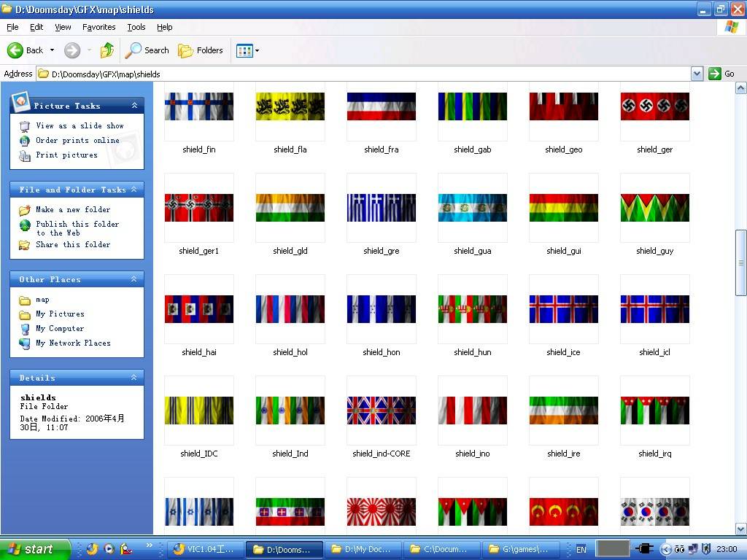Click View as a slide show link
Image resolution: width=747 pixels, height=560 pixels.
click(x=80, y=126)
